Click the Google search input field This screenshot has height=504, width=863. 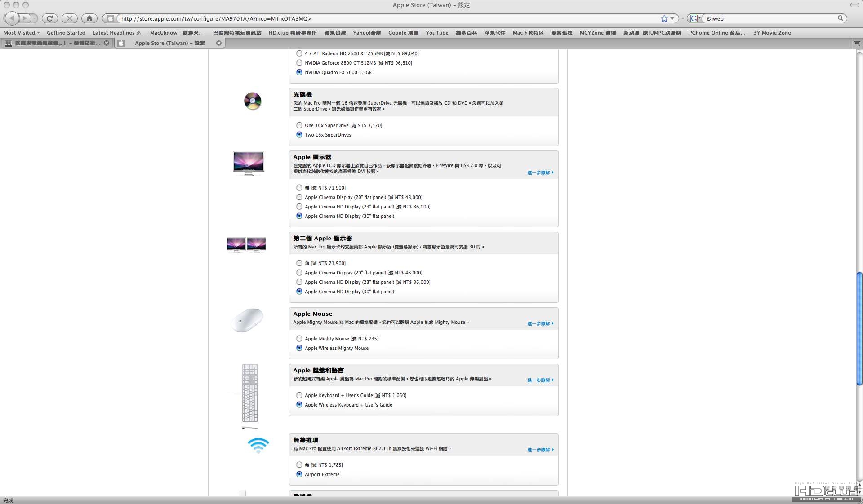770,18
